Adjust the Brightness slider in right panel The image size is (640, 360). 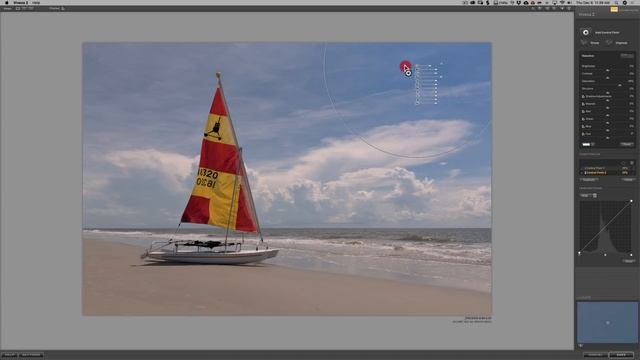[607, 69]
